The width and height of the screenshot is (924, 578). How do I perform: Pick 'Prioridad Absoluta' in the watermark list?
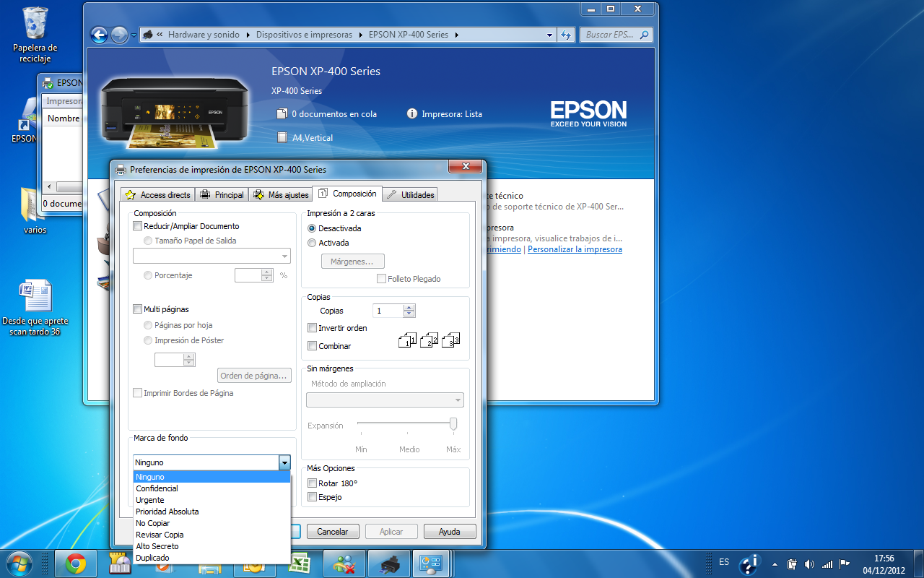[x=212, y=512]
